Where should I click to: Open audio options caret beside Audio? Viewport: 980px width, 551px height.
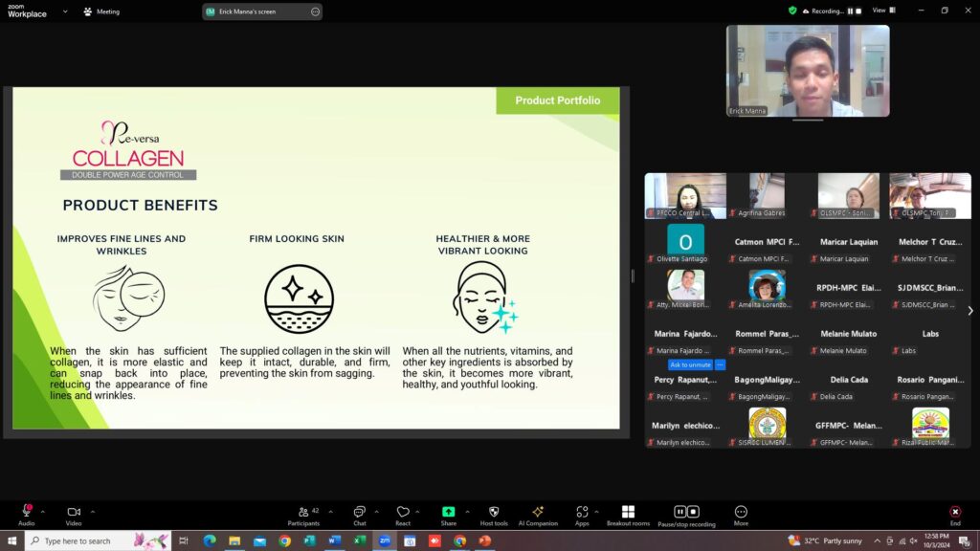coord(42,512)
